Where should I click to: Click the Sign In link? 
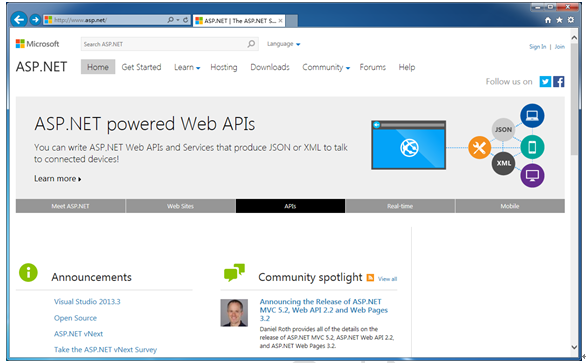coord(537,47)
